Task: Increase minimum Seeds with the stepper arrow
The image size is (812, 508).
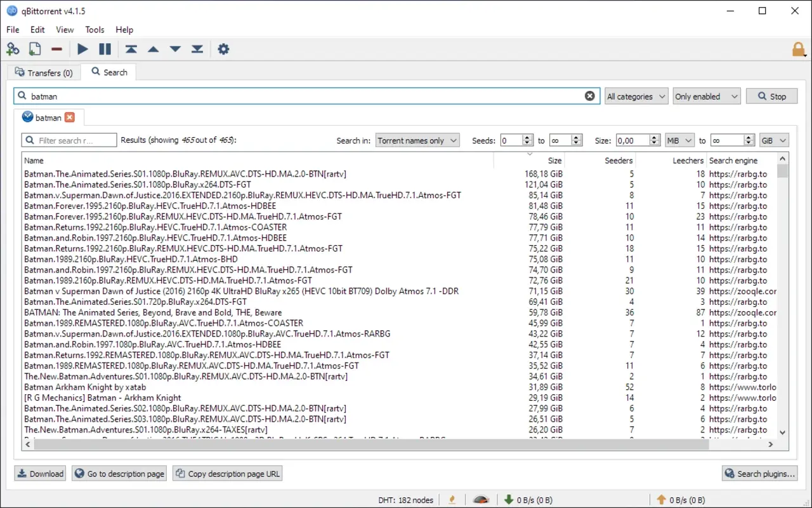Action: [527, 137]
